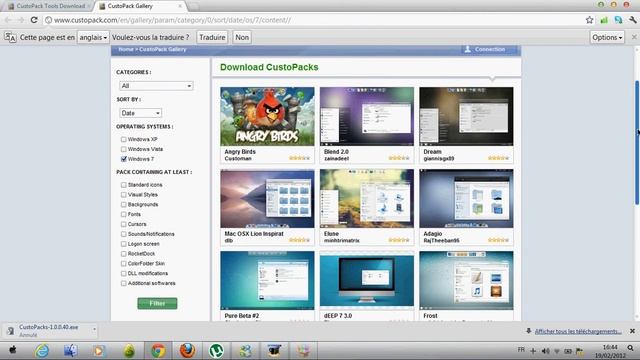Image resolution: width=640 pixels, height=360 pixels.
Task: Tick the Backgrounds checkbox
Action: pyautogui.click(x=124, y=204)
